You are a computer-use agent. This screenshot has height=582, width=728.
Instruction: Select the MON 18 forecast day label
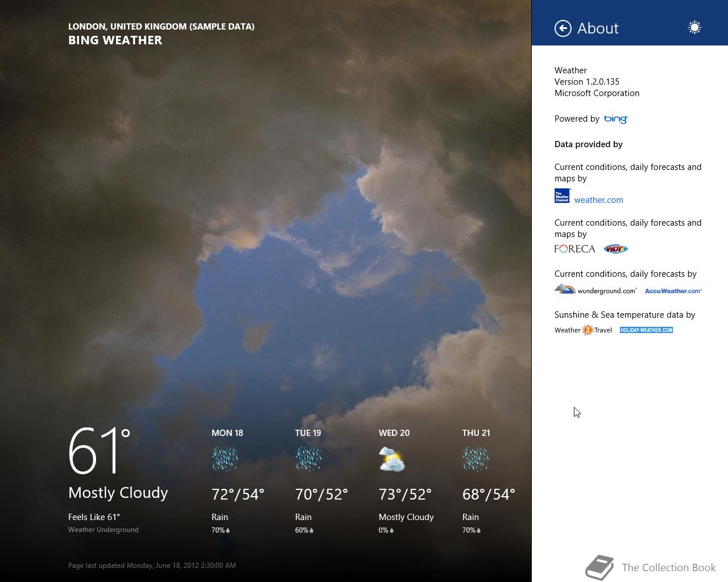[x=227, y=433]
